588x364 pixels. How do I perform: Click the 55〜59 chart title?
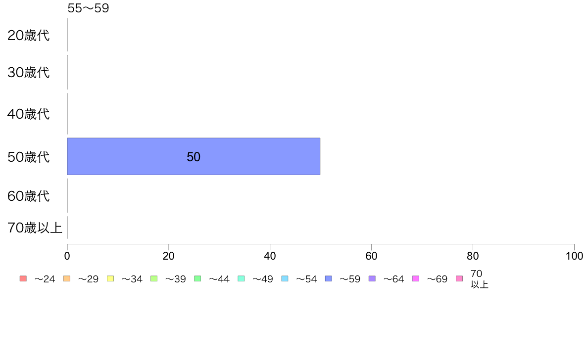tap(88, 8)
